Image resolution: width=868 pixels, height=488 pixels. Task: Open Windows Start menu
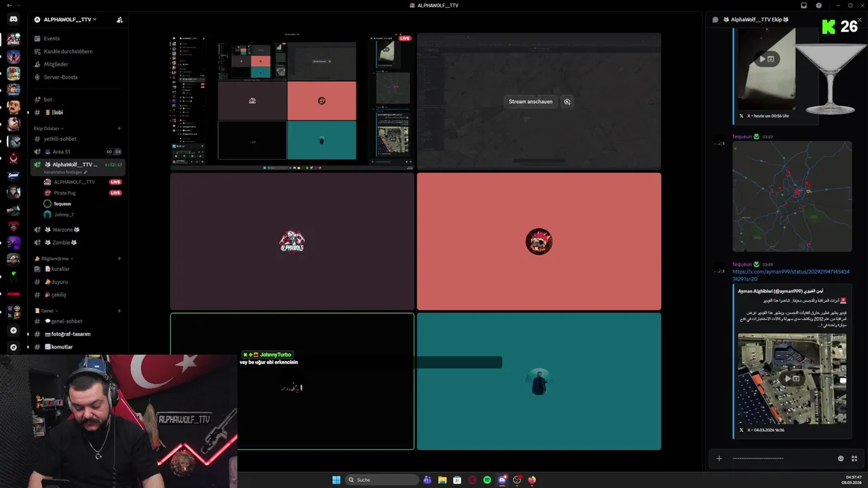[x=336, y=480]
